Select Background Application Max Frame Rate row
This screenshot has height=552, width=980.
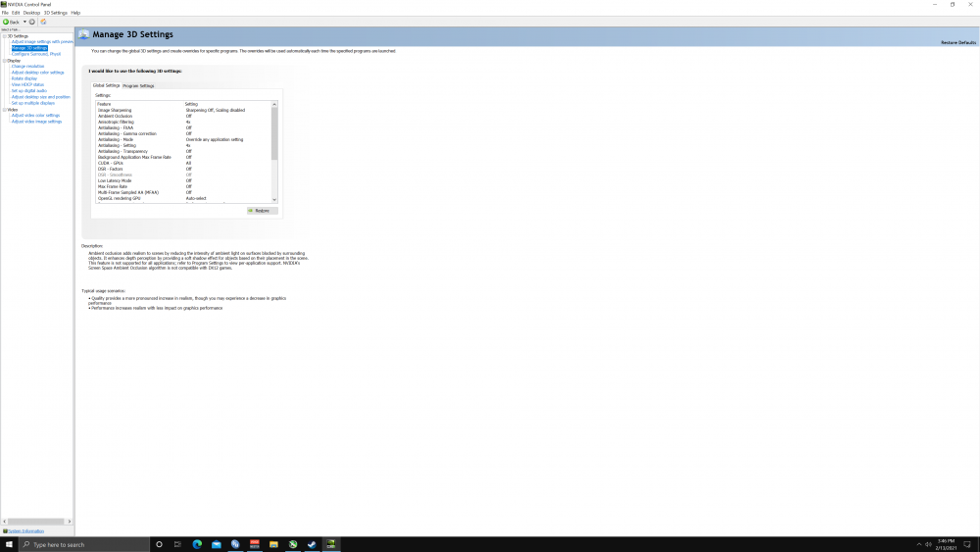tap(184, 158)
